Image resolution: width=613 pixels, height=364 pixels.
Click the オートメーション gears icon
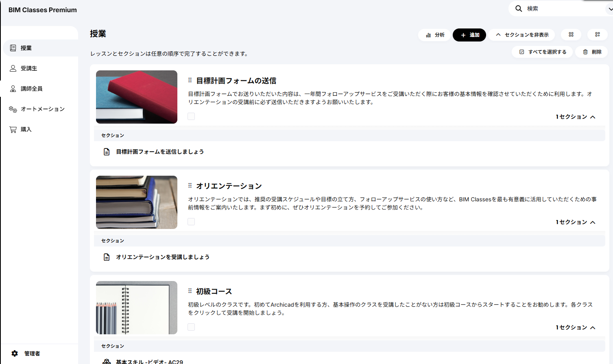click(x=13, y=109)
